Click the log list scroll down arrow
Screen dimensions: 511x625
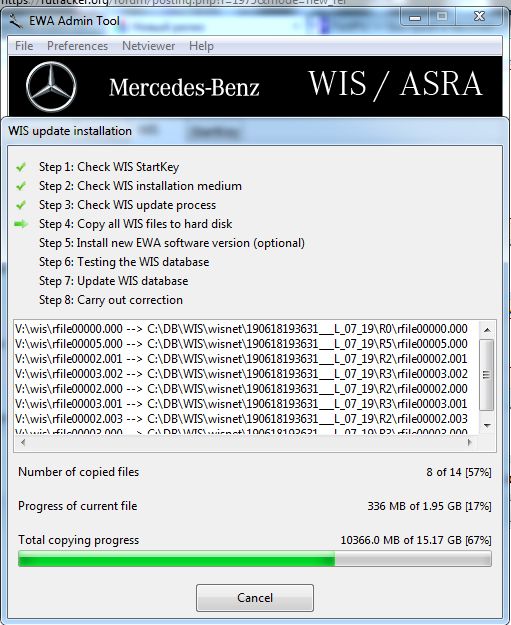(487, 425)
